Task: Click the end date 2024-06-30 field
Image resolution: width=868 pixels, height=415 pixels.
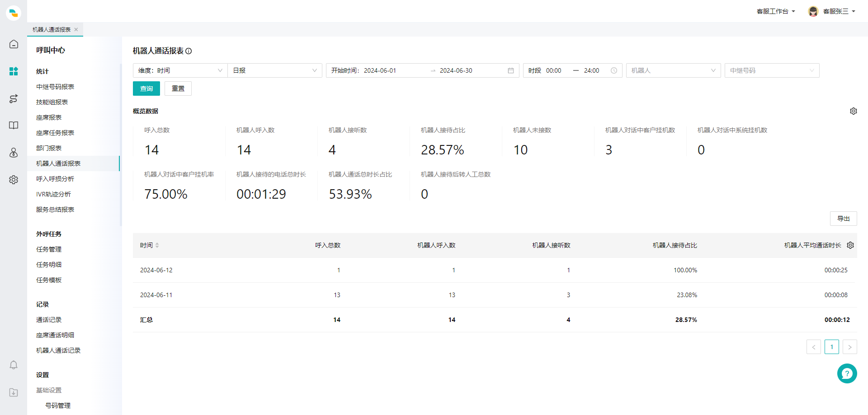Action: click(x=456, y=70)
